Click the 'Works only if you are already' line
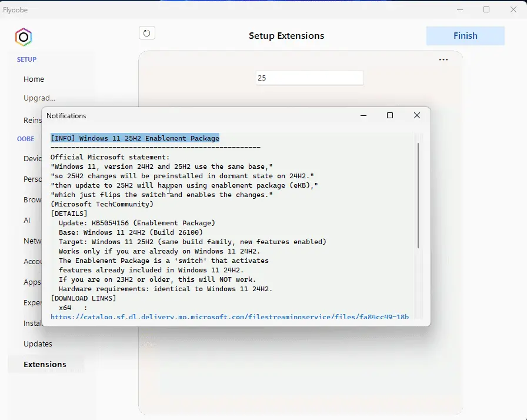Screen dimensions: 527x420 [159, 251]
